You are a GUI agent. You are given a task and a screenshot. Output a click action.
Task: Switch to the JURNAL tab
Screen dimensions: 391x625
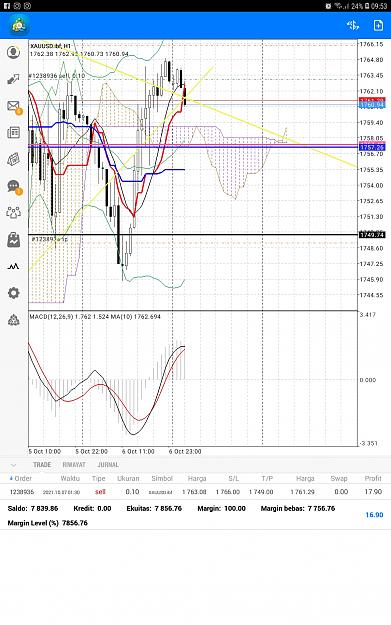(108, 465)
